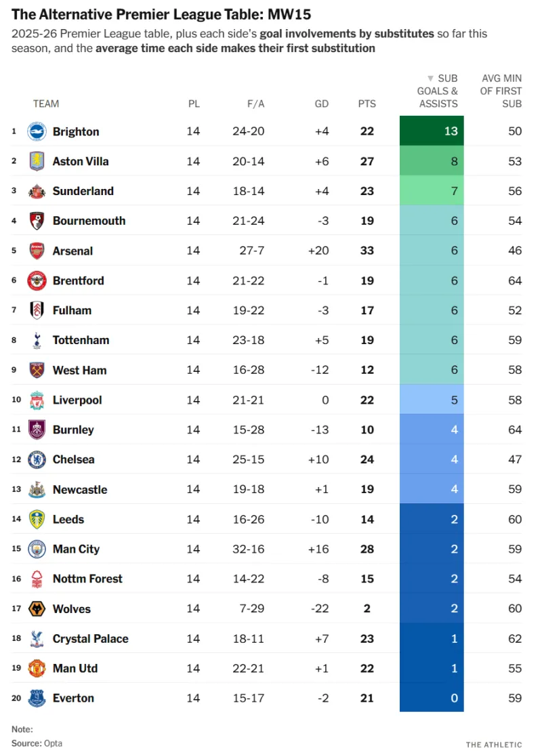The width and height of the screenshot is (542, 756).
Task: Click the Sunderland team name
Action: pos(83,191)
